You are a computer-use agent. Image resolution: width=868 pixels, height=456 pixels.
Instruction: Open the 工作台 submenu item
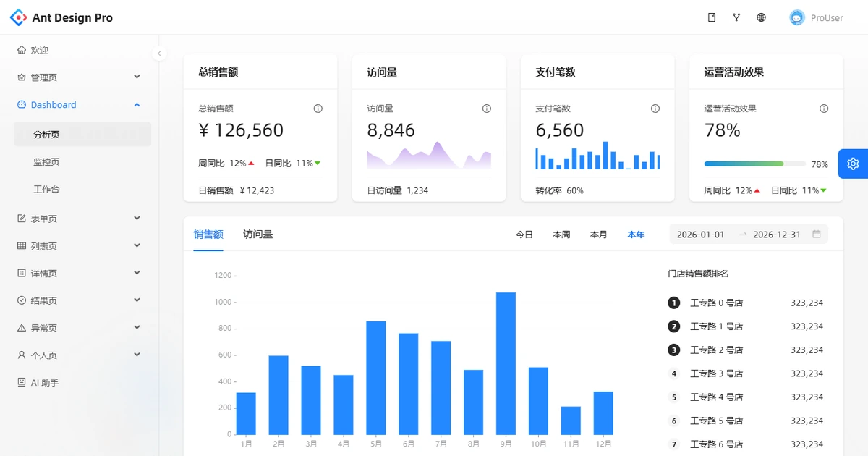pyautogui.click(x=82, y=189)
